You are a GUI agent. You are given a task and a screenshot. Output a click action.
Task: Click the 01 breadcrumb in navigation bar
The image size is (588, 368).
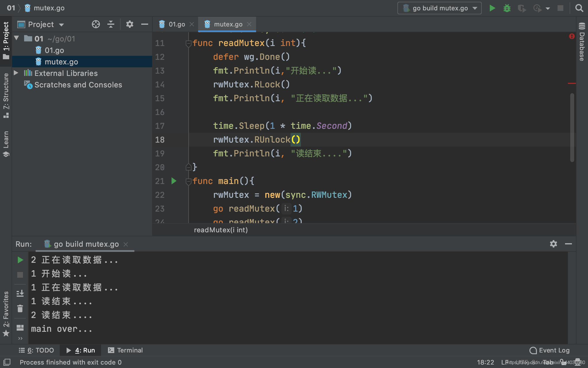[x=11, y=8]
